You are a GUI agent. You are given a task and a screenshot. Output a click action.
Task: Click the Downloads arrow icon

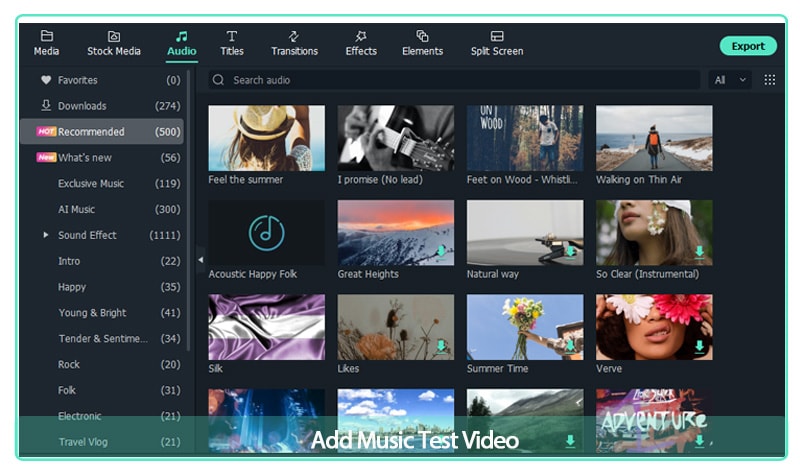coord(46,105)
